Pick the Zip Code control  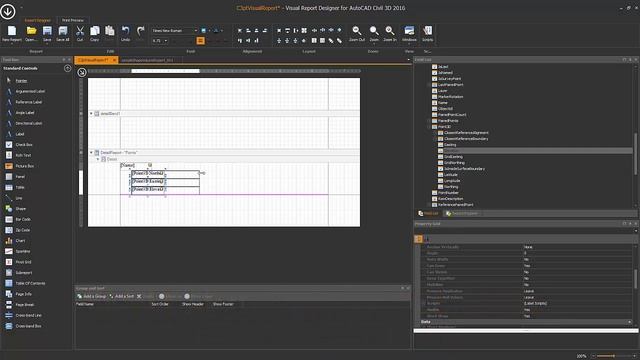[x=22, y=230]
